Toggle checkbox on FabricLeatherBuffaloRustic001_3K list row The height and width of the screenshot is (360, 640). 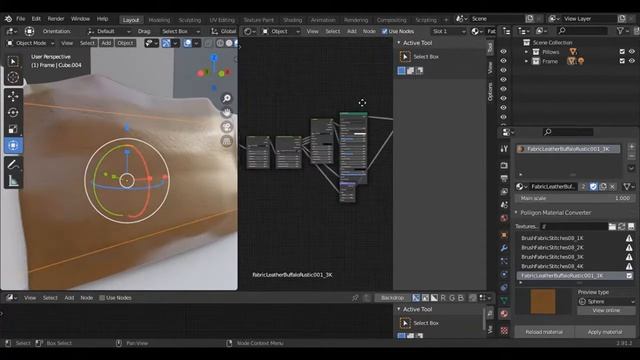[x=629, y=276]
